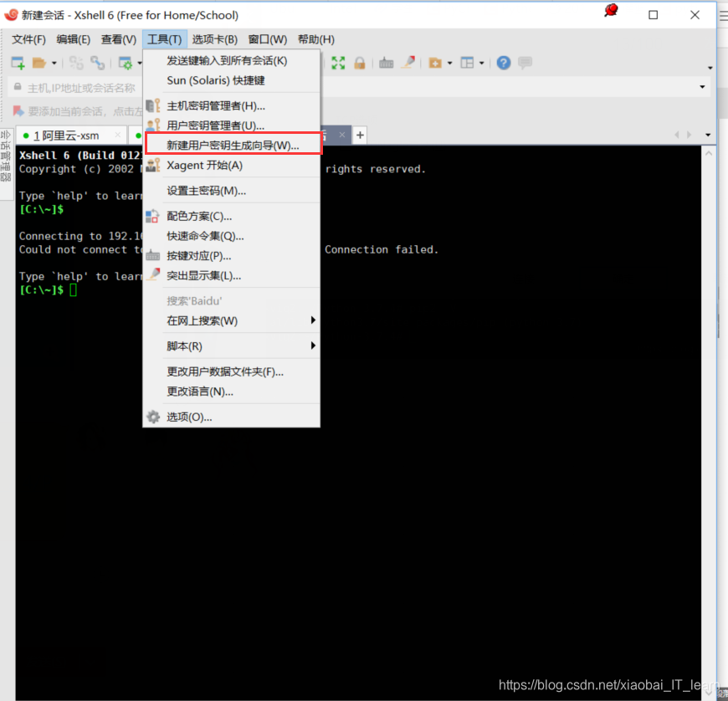
Task: Click the red bookmark flag icon
Action: (18, 111)
